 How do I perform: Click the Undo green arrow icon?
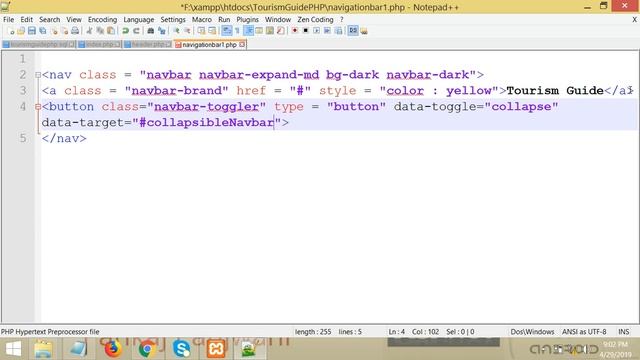pyautogui.click(x=125, y=31)
